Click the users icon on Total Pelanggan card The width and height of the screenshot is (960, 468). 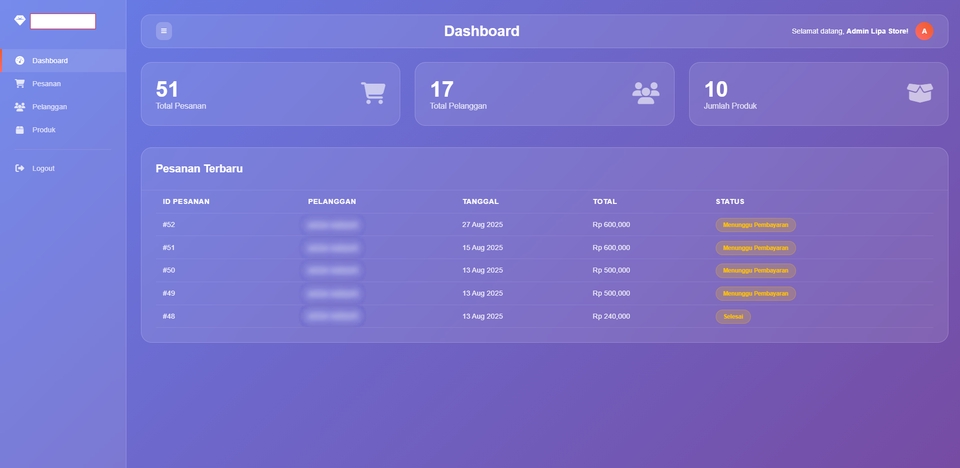[x=646, y=93]
